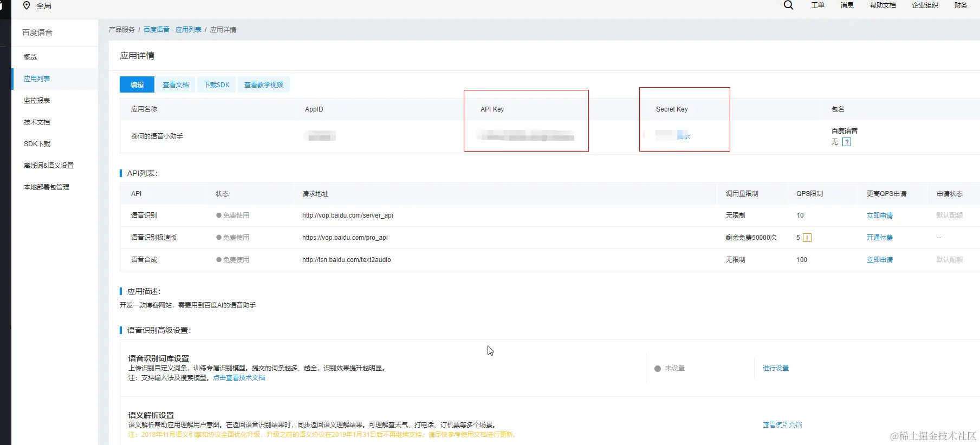Select 应用列表 in the sidebar

point(37,78)
